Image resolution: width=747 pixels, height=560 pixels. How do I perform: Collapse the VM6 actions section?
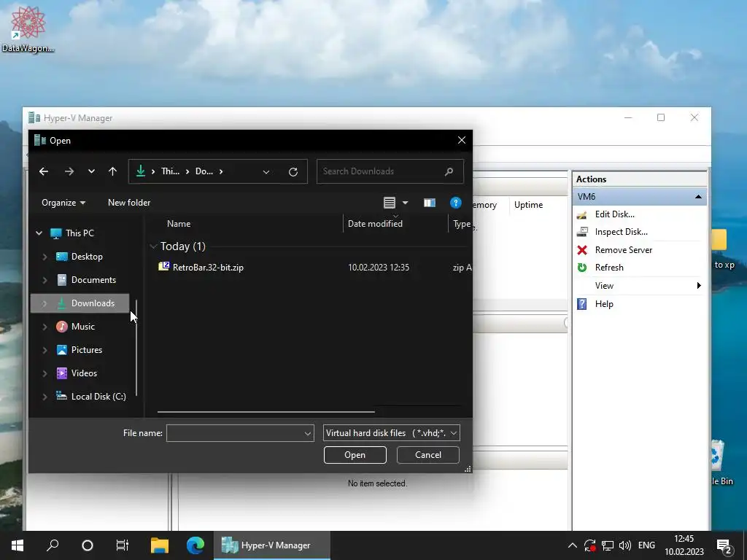pos(698,197)
